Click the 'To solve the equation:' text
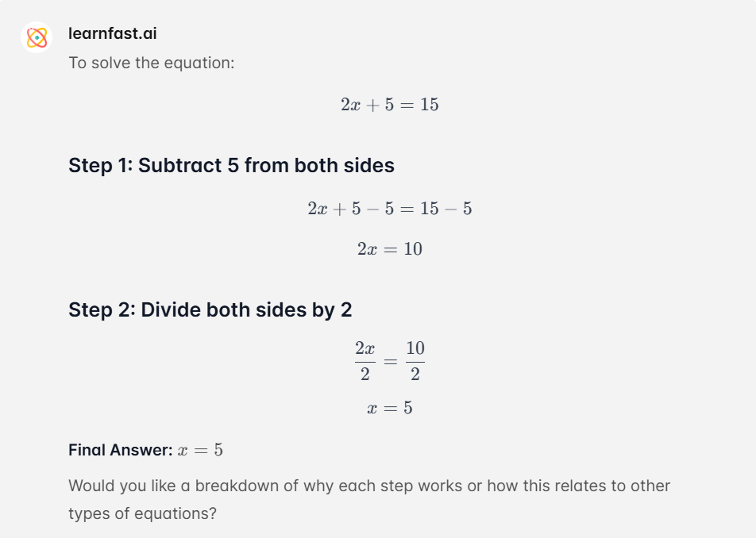Viewport: 756px width, 538px height. pyautogui.click(x=152, y=63)
